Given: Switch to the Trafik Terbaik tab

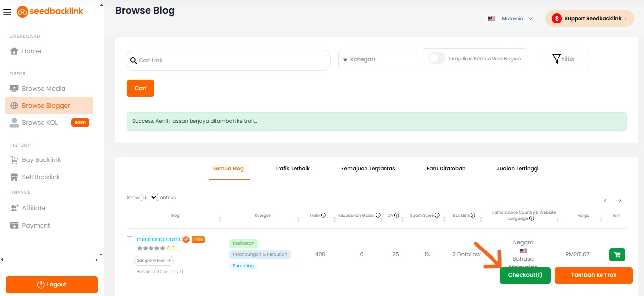Looking at the screenshot, I should click(x=292, y=168).
